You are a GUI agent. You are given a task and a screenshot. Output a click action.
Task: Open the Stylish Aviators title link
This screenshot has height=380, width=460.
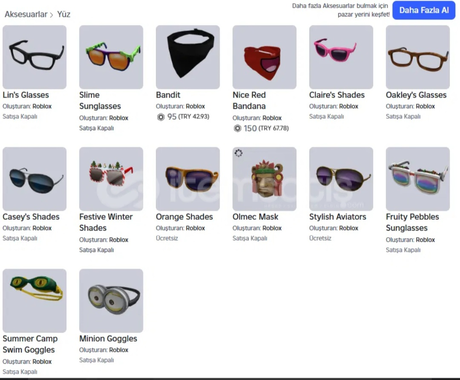point(338,217)
